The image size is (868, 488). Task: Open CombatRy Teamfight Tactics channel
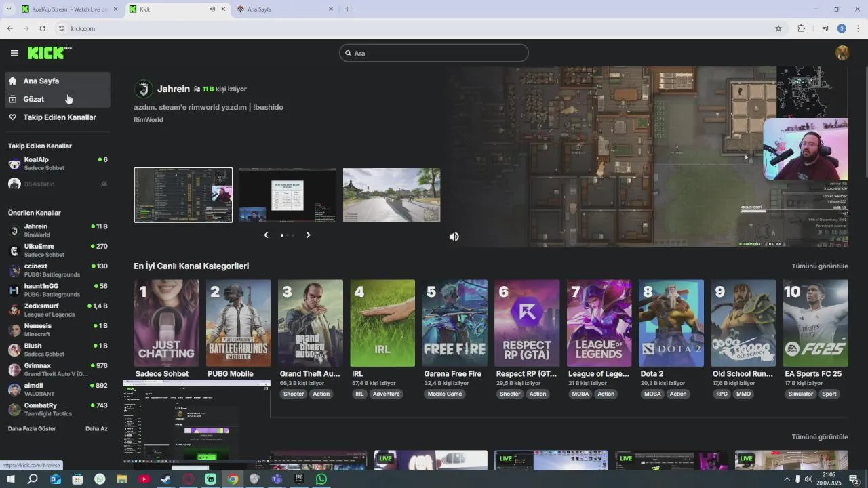58,409
